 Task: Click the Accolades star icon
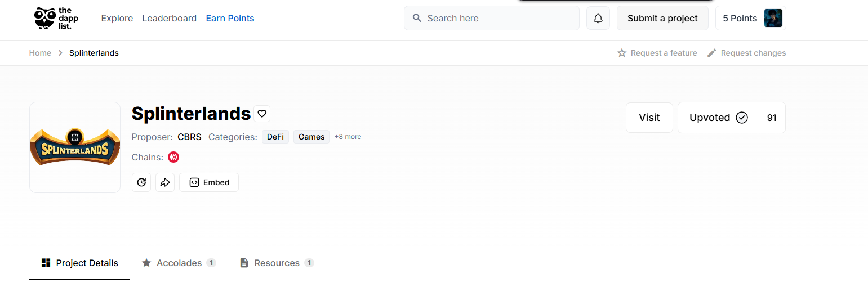146,263
